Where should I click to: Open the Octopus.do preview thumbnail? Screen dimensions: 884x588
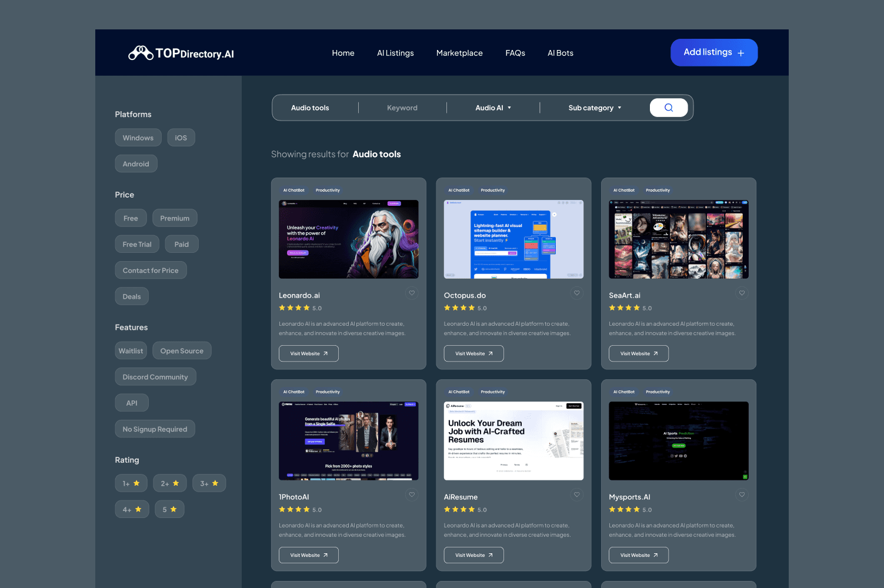(x=513, y=239)
